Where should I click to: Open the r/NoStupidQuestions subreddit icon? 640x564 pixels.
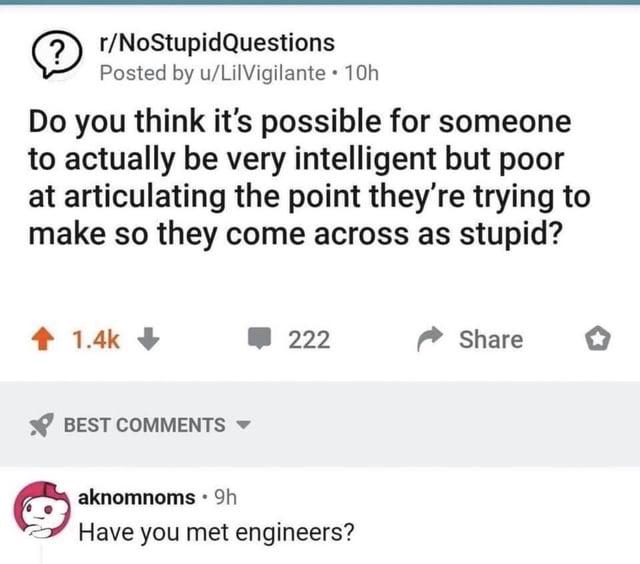click(57, 54)
